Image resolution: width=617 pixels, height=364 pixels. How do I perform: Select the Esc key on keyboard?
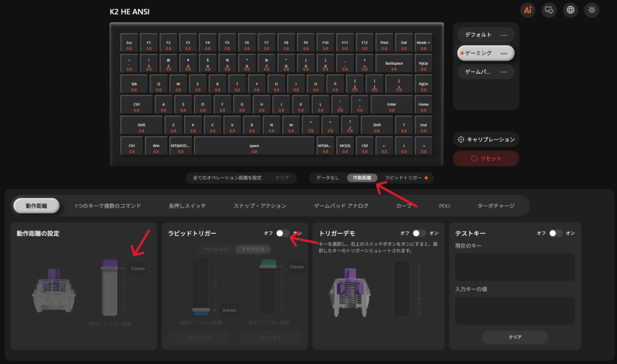(129, 43)
